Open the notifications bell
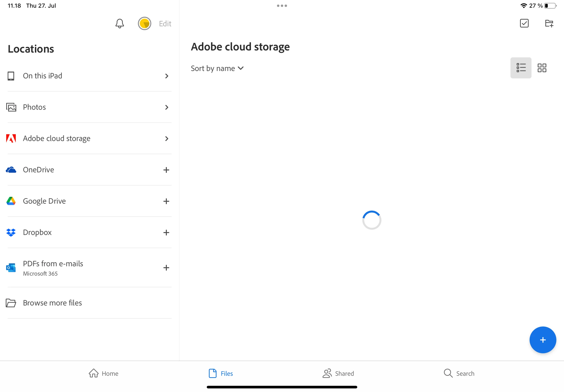 (x=119, y=24)
